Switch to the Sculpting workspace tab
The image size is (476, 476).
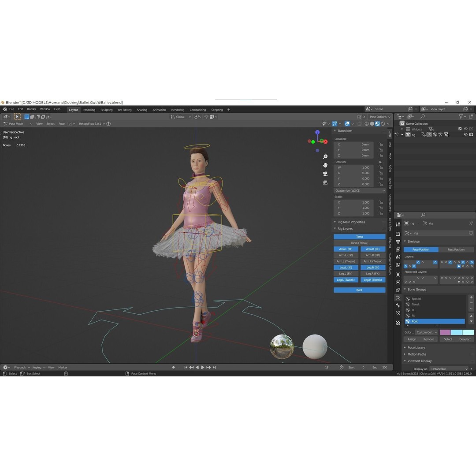click(107, 110)
